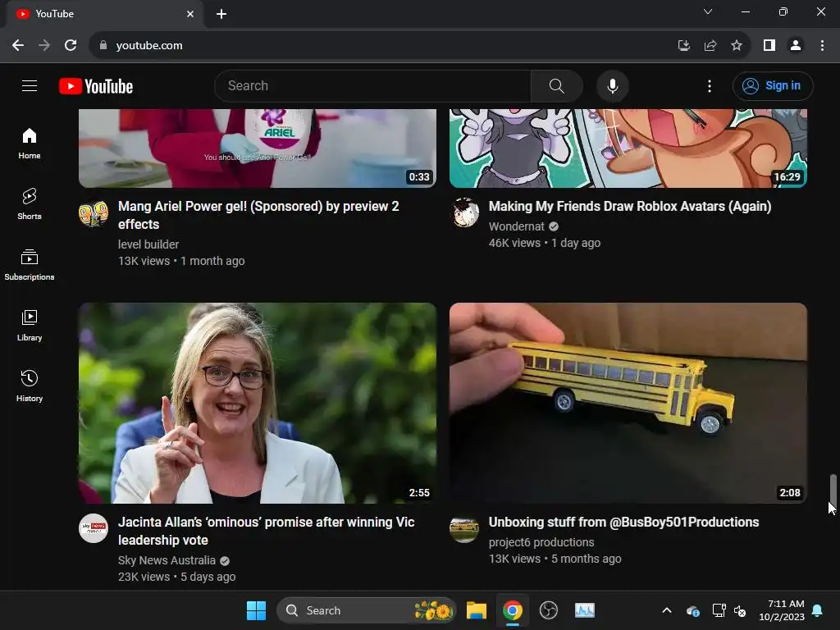Open YouTube settings three-dot menu
Viewport: 840px width, 630px height.
[710, 85]
